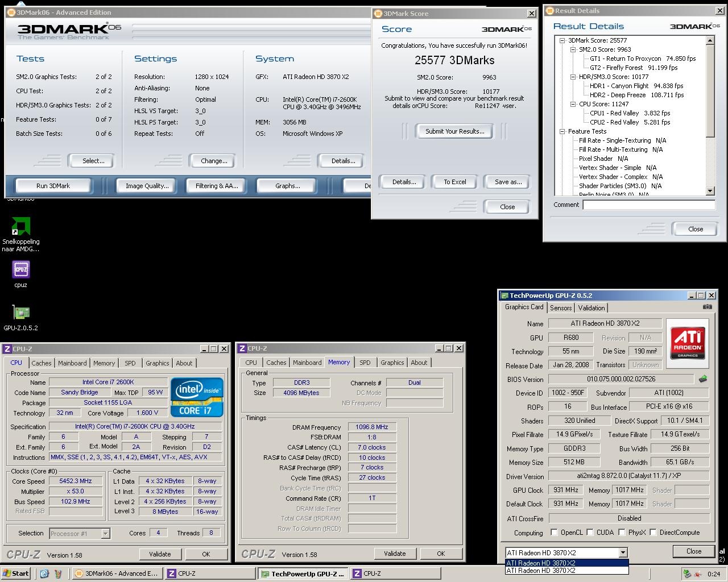
Task: Click Internet Explorer quick launch icon
Action: (x=44, y=573)
